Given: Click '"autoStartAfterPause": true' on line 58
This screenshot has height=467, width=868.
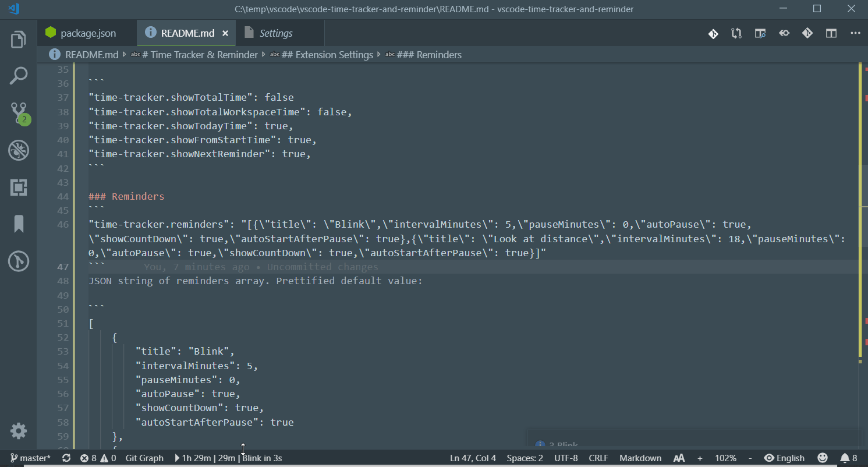Looking at the screenshot, I should (x=214, y=422).
